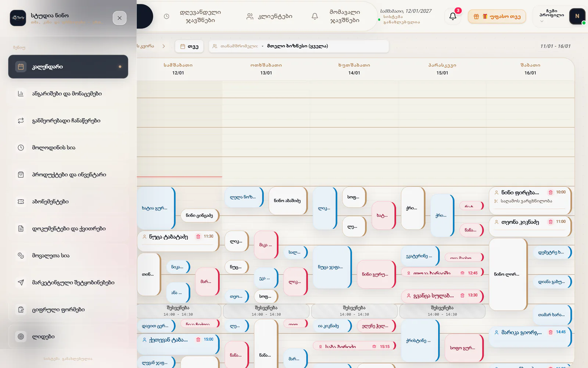This screenshot has width=588, height=368.
Task: Select the მარიკა გიორგ... 14:45 booking
Action: tap(530, 337)
